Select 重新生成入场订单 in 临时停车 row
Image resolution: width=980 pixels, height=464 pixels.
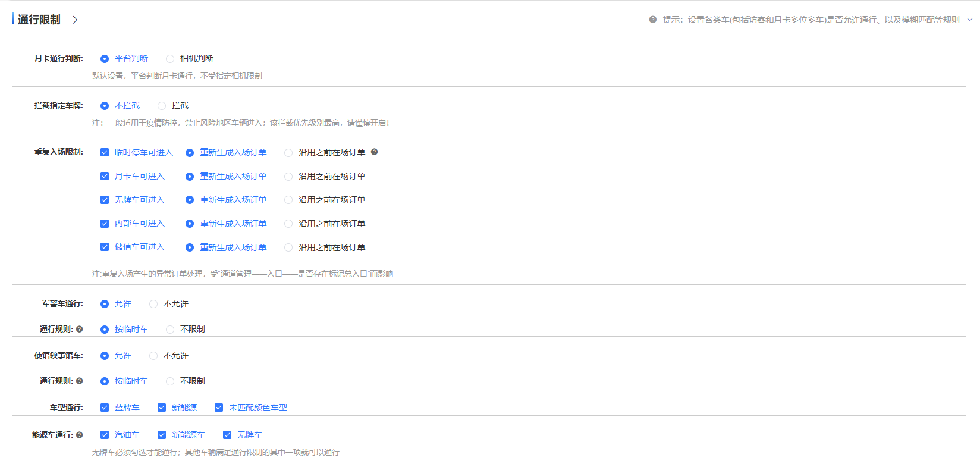pyautogui.click(x=190, y=153)
